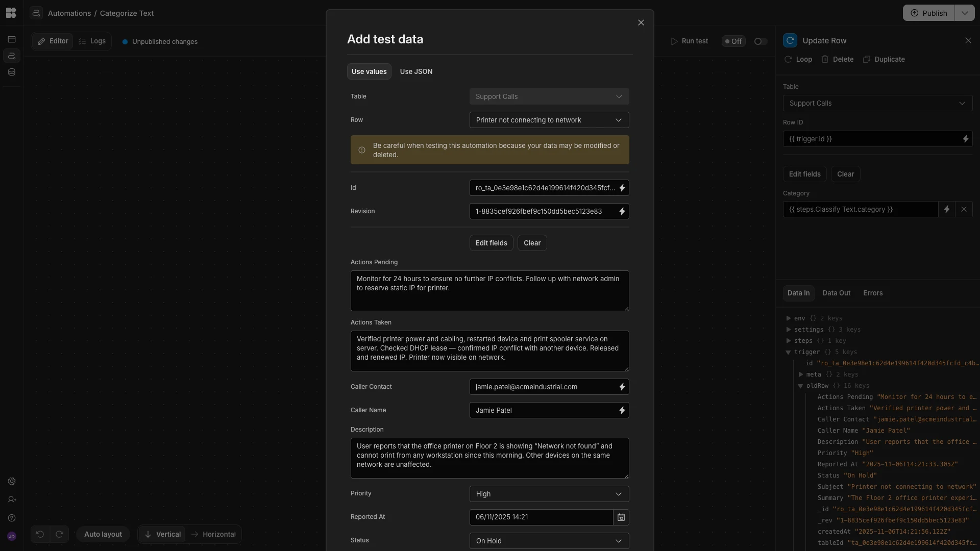980x551 pixels.
Task: Expand the Publish dropdown arrow
Action: point(964,13)
